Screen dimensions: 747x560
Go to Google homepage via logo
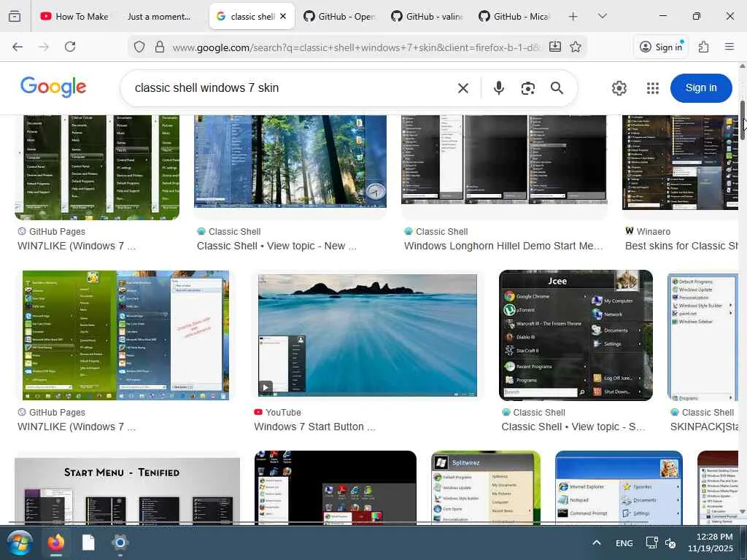(53, 87)
